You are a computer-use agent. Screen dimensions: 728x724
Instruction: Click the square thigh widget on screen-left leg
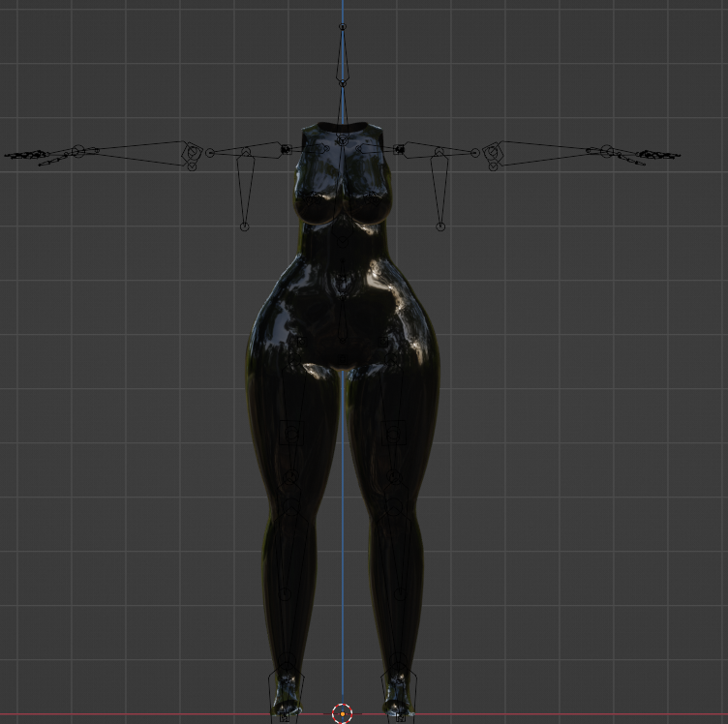point(291,434)
